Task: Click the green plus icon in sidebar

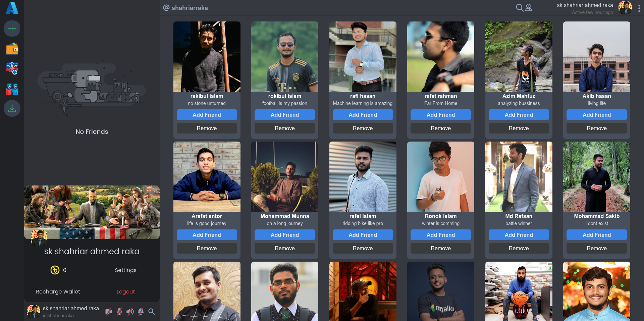Action: point(12,29)
